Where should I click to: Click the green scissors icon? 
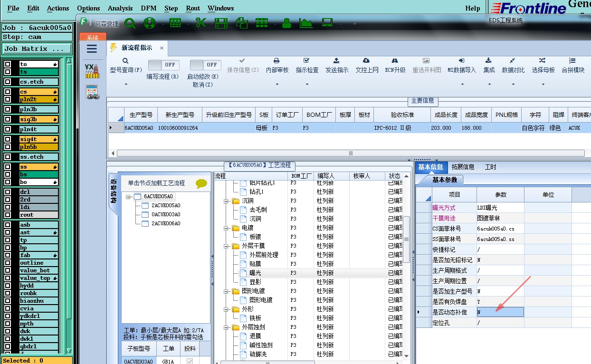(201, 22)
